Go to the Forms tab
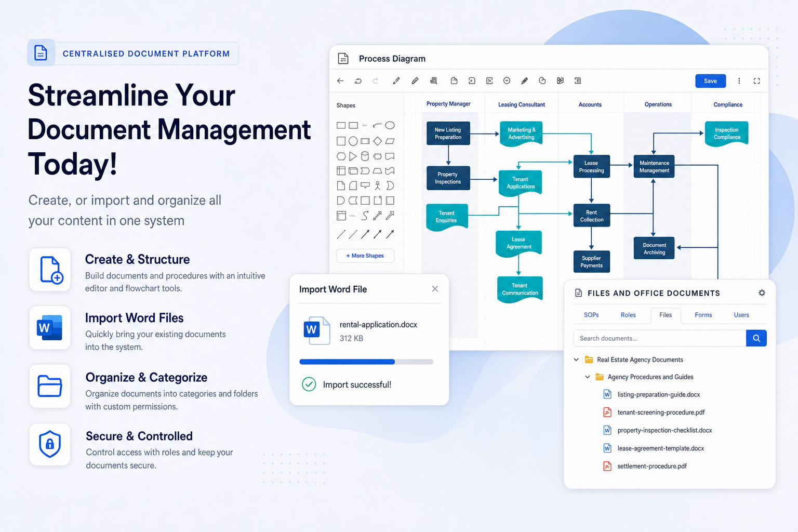 tap(703, 315)
